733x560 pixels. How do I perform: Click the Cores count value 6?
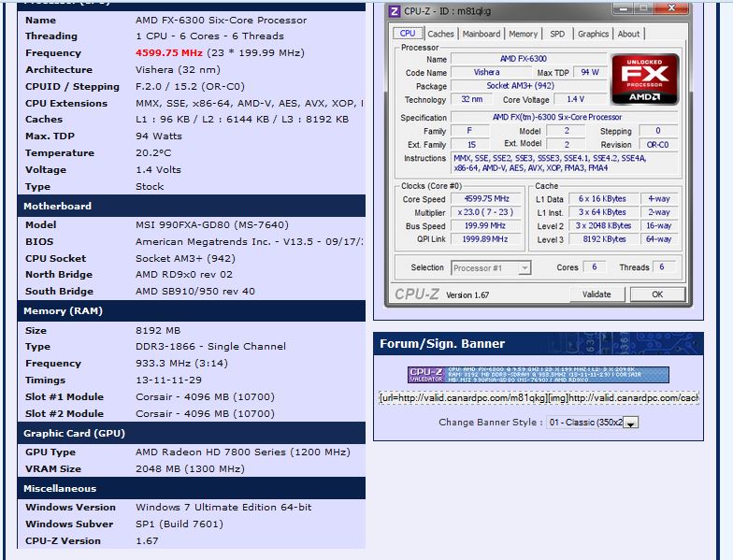595,267
